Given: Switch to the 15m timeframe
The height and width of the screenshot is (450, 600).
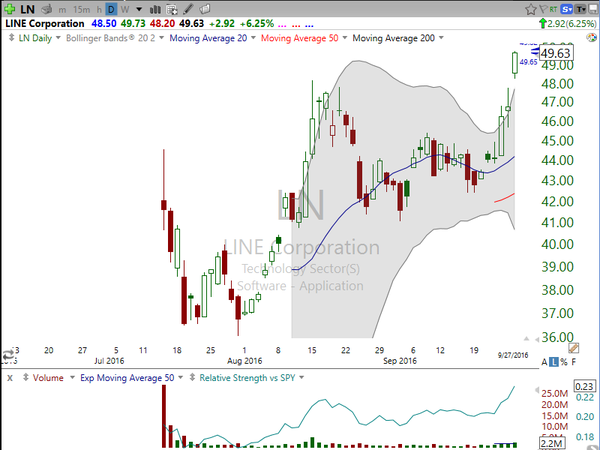Looking at the screenshot, I should point(82,9).
